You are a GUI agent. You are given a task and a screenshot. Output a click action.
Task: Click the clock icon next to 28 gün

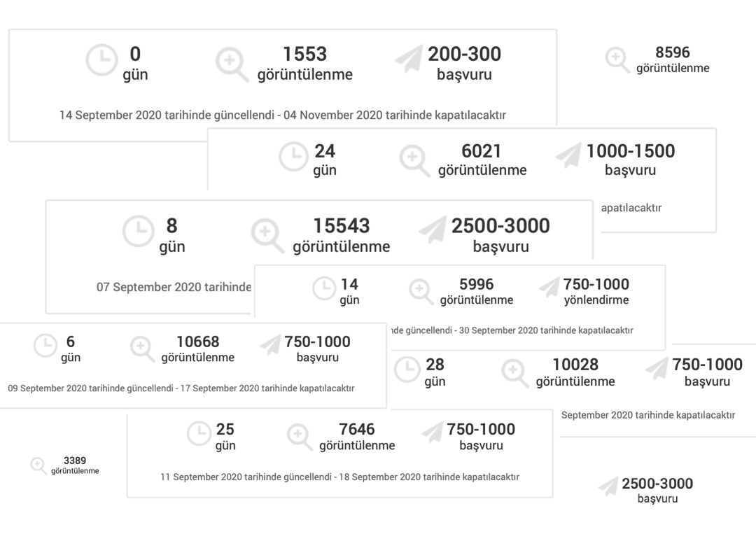point(407,370)
